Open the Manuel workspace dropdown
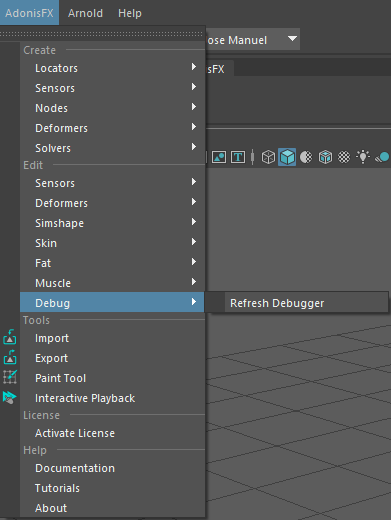Image resolution: width=391 pixels, height=520 pixels. [x=253, y=40]
